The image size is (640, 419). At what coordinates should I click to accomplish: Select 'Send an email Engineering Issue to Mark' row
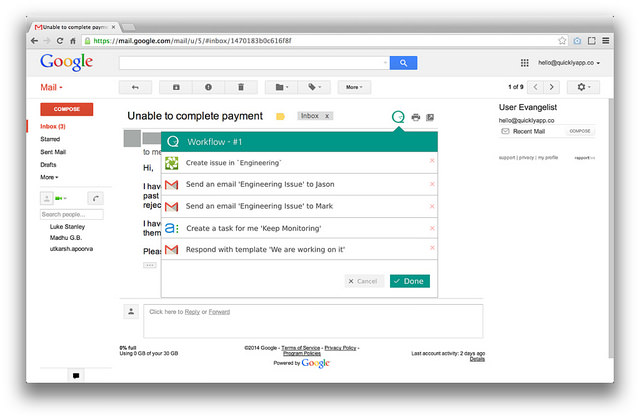point(299,206)
